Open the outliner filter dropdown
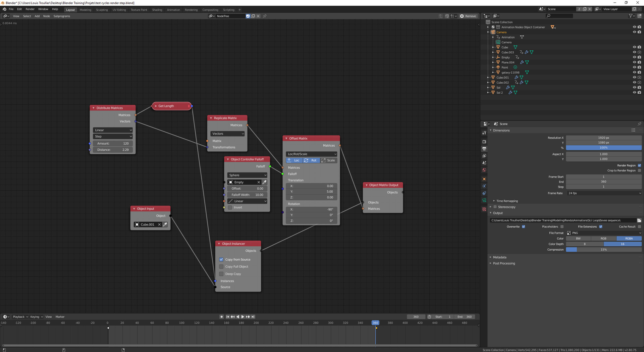The width and height of the screenshot is (644, 352). pos(632,16)
